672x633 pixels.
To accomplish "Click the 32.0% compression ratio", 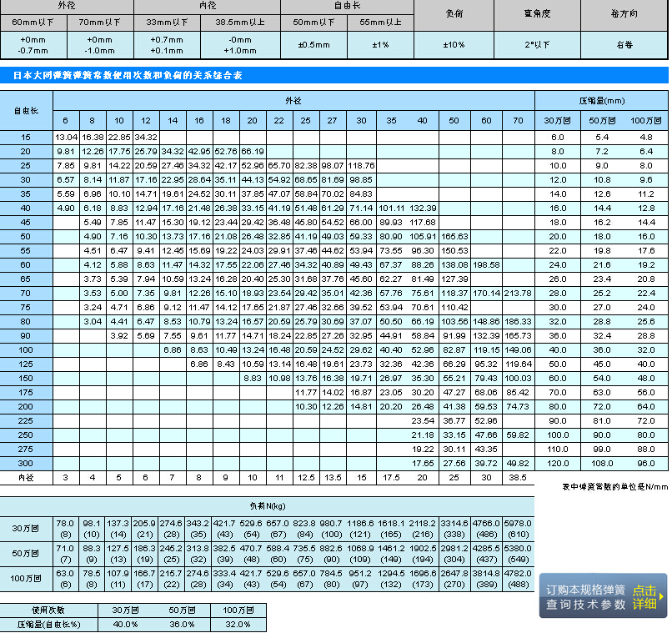I will (238, 624).
